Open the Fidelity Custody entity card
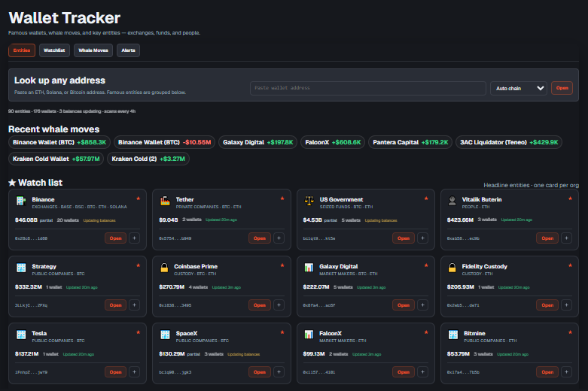Image resolution: width=588 pixels, height=391 pixels. (547, 305)
